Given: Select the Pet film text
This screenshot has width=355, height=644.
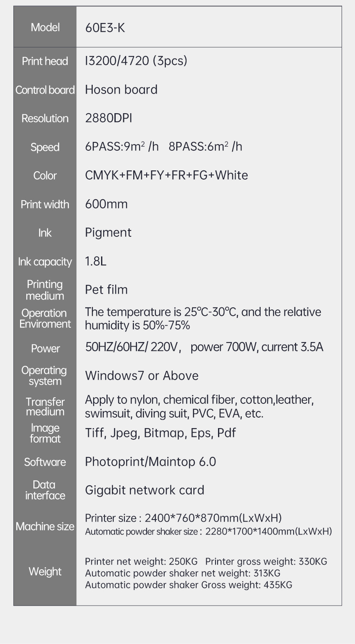Looking at the screenshot, I should 106,290.
